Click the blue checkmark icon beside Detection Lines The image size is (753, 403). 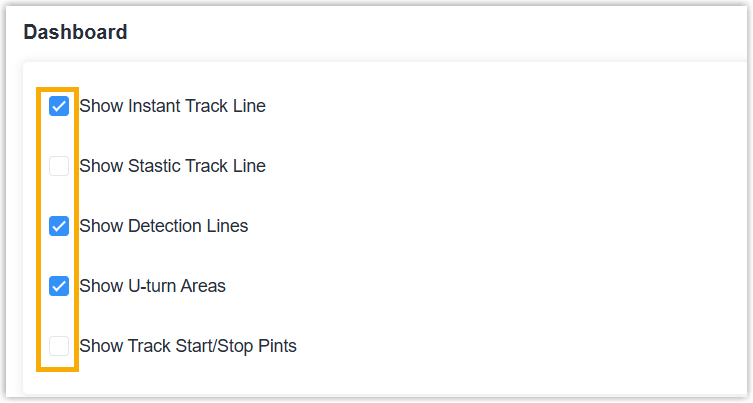tap(59, 226)
